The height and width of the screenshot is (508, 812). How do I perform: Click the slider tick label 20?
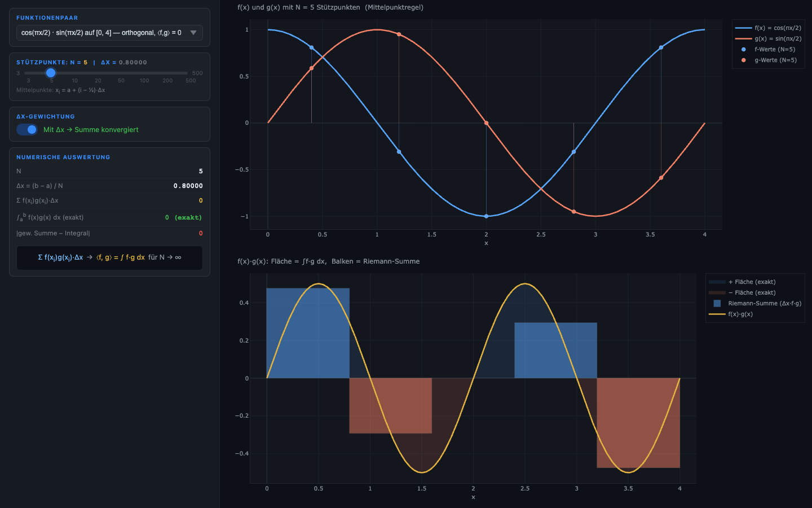tap(98, 81)
